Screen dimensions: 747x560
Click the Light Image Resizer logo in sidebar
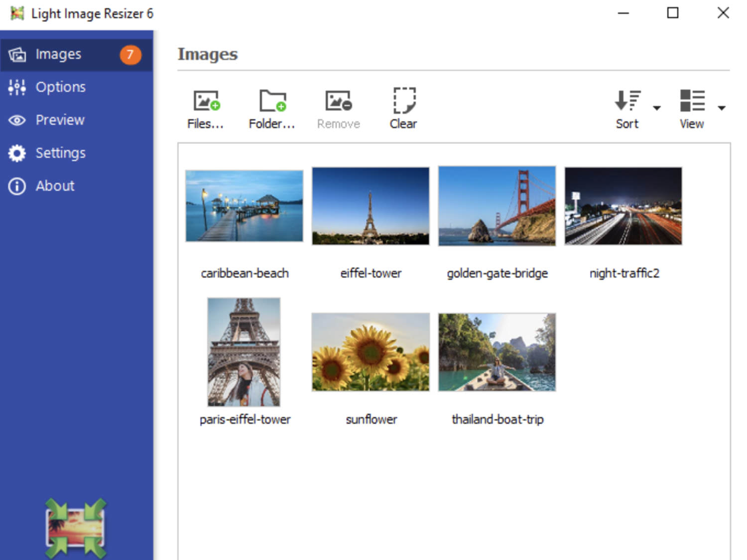[x=76, y=528]
